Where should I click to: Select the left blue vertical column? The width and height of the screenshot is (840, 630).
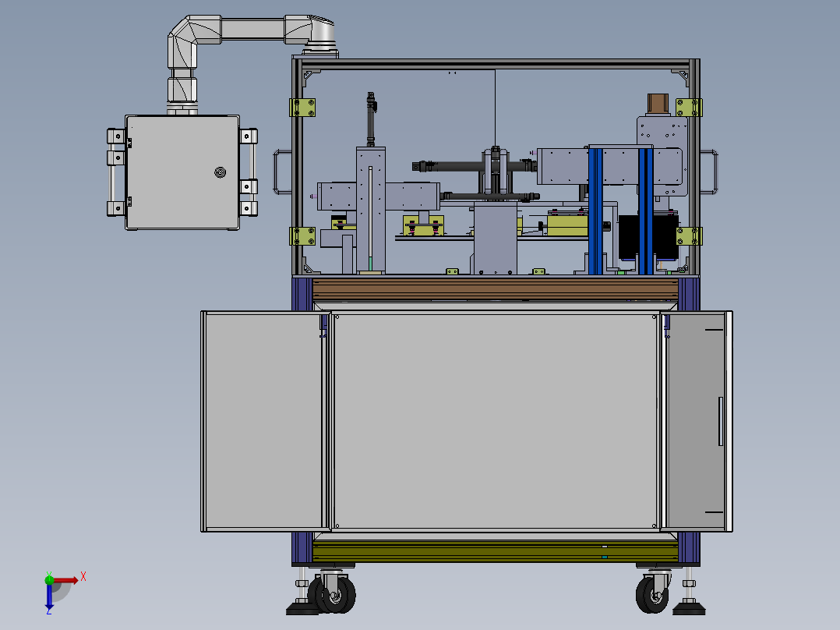tap(595, 211)
